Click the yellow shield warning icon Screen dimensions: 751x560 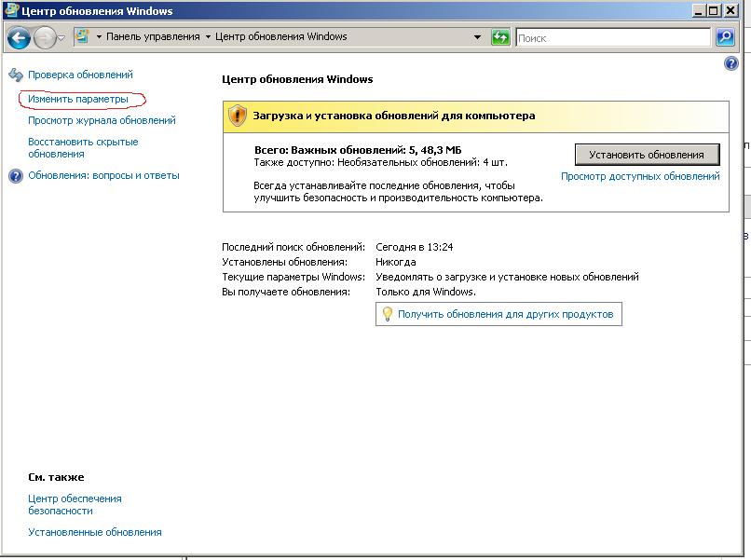click(x=237, y=116)
